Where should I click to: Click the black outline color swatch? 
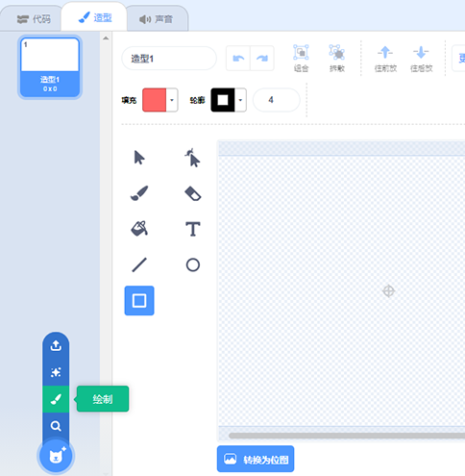(x=223, y=100)
